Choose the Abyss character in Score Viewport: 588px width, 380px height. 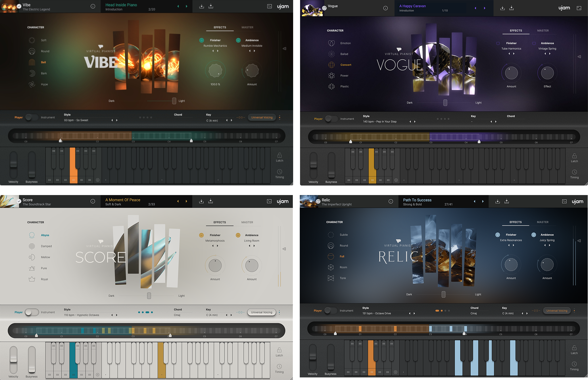click(45, 235)
